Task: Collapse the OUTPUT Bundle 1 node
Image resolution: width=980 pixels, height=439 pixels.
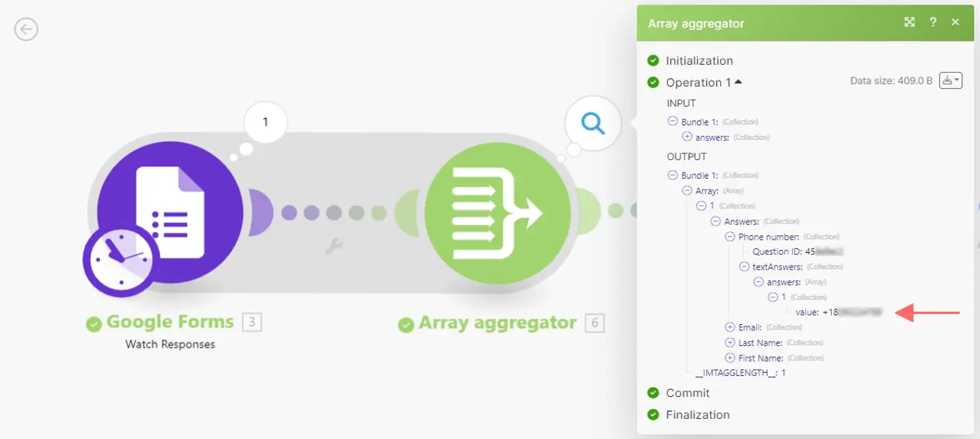Action: coord(673,175)
